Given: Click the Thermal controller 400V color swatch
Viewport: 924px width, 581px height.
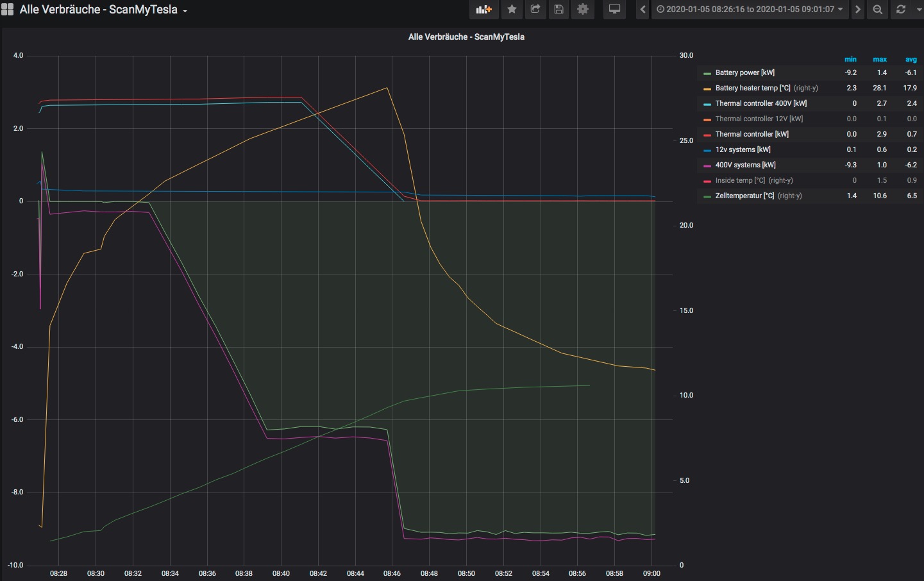Looking at the screenshot, I should click(x=707, y=105).
